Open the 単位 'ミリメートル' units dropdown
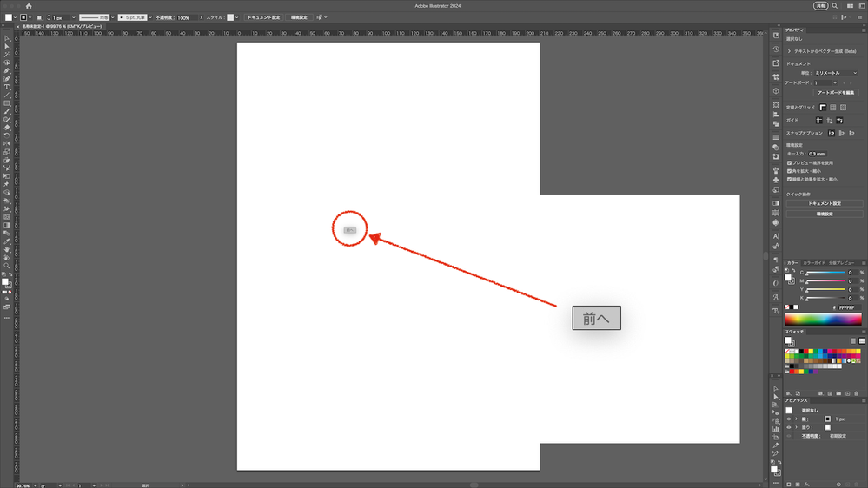Image resolution: width=868 pixels, height=488 pixels. click(835, 73)
